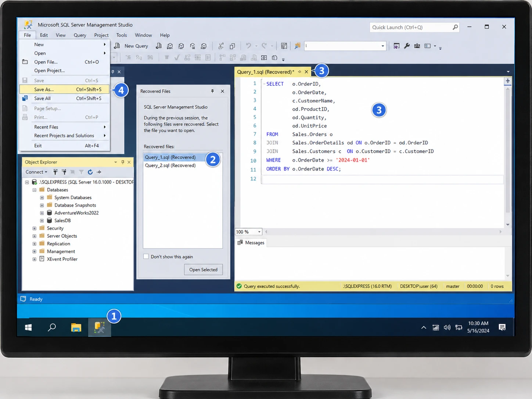532x399 pixels.
Task: Click the Find in Files folder icon
Action: point(297,46)
